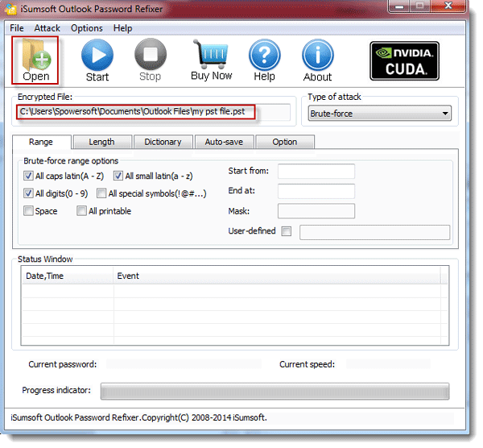
Task: Switch to the Option tab
Action: coord(285,142)
